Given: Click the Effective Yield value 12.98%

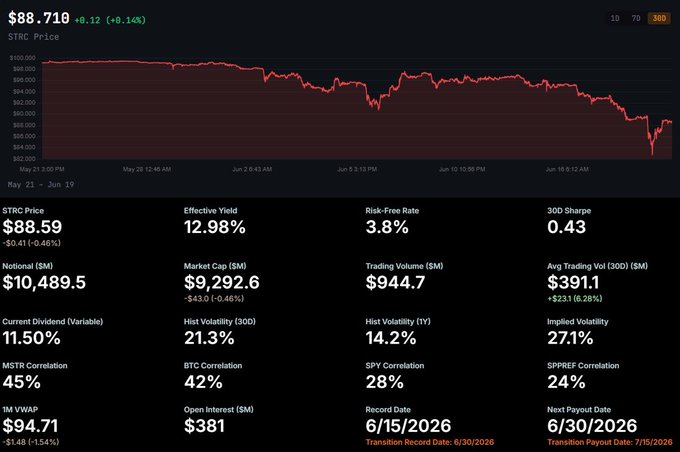Looking at the screenshot, I should (x=215, y=227).
